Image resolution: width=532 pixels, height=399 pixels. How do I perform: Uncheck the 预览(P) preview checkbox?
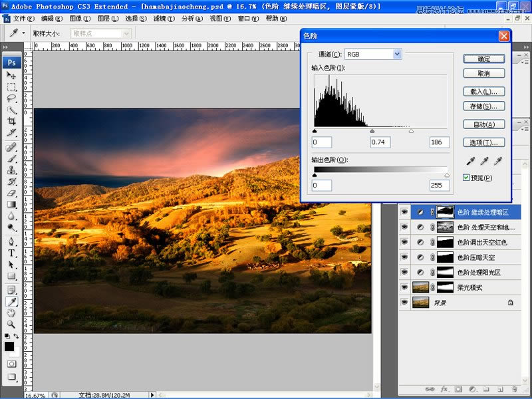point(466,178)
